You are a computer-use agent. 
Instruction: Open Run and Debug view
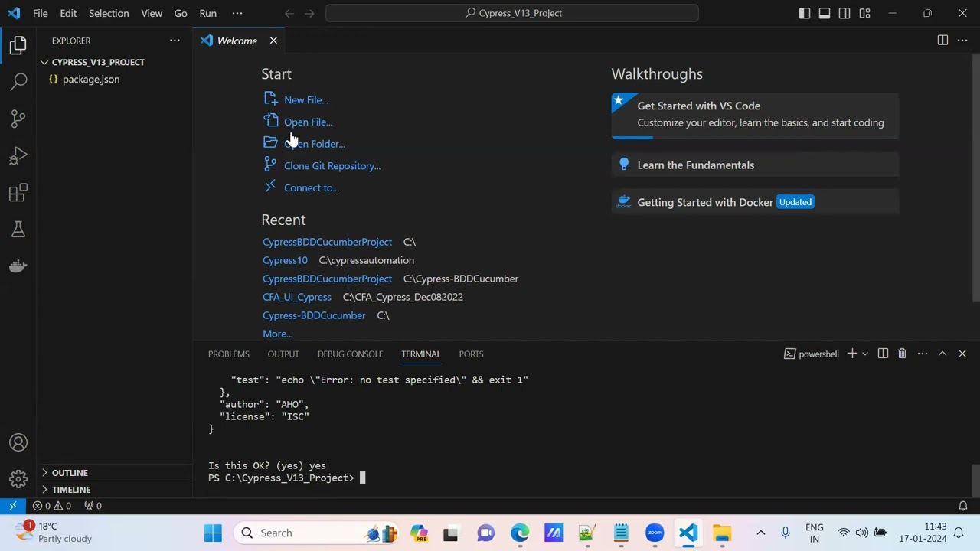tap(18, 156)
